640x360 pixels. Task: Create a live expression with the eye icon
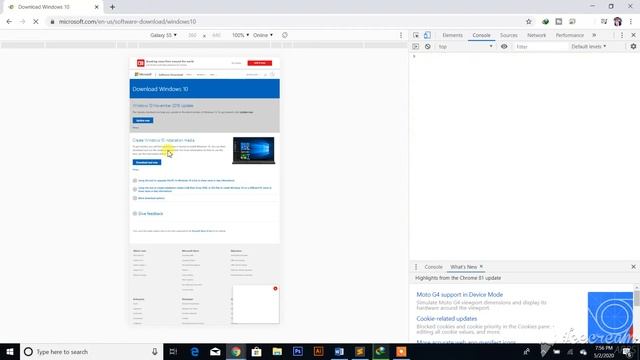504,47
